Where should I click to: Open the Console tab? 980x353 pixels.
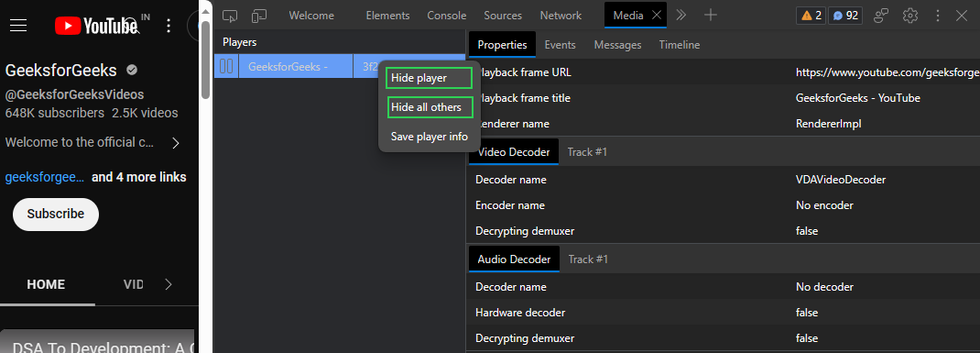[x=447, y=16]
